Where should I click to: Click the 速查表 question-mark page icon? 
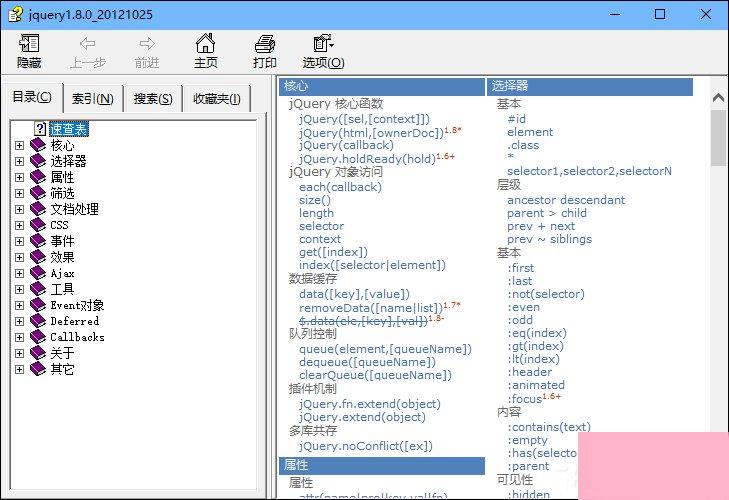click(40, 128)
